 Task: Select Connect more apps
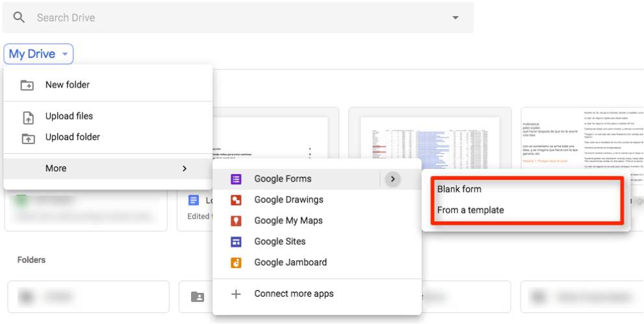click(x=317, y=294)
